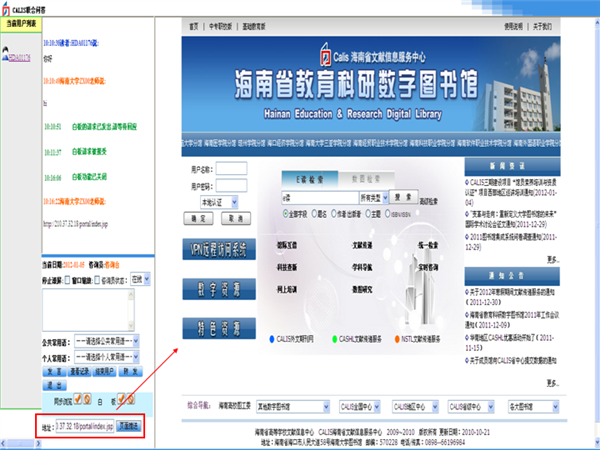Click the 退出 button
The height and width of the screenshot is (450, 600).
pyautogui.click(x=55, y=385)
